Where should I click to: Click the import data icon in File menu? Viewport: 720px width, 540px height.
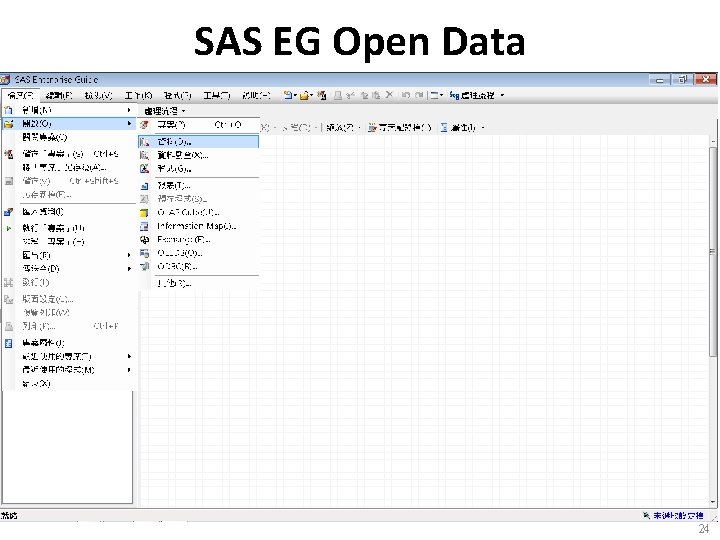(x=8, y=212)
